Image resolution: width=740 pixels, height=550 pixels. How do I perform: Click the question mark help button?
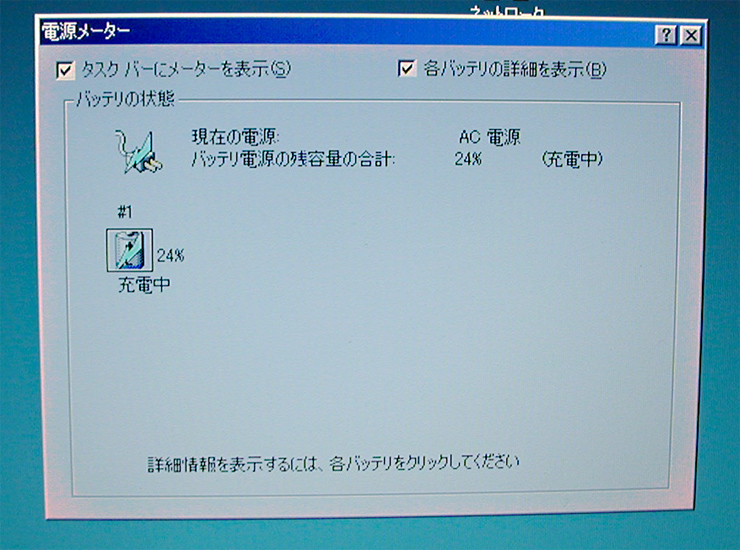click(x=666, y=35)
